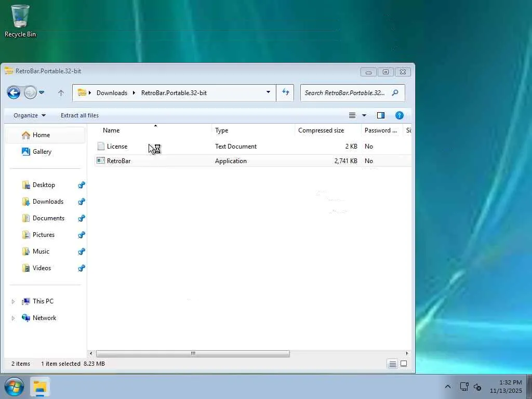Select the License text file
The height and width of the screenshot is (399, 532).
pos(117,147)
